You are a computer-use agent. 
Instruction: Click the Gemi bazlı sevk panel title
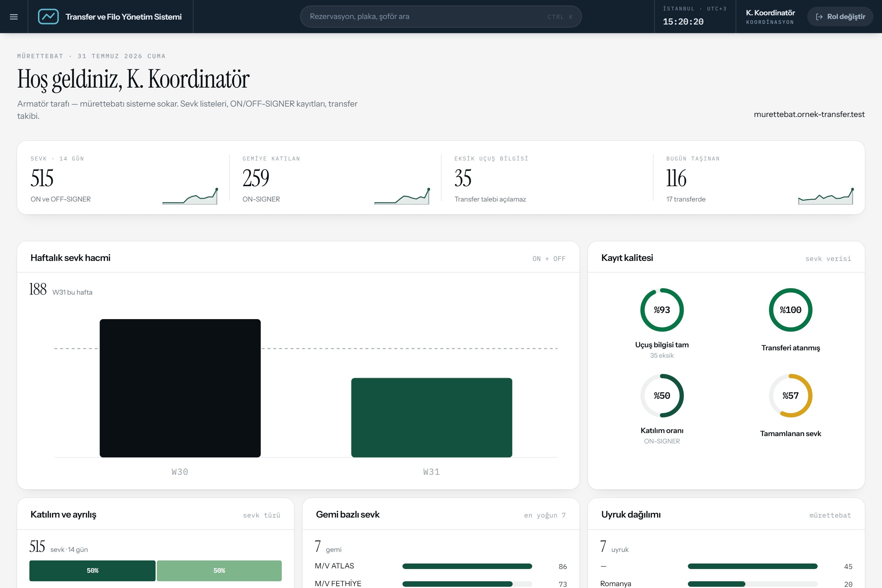coord(348,514)
